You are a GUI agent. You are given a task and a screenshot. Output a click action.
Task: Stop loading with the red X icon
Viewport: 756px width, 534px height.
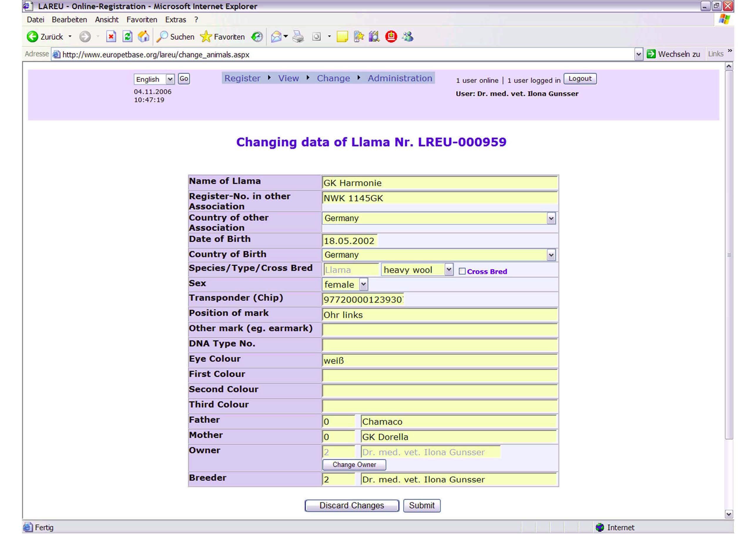tap(111, 36)
